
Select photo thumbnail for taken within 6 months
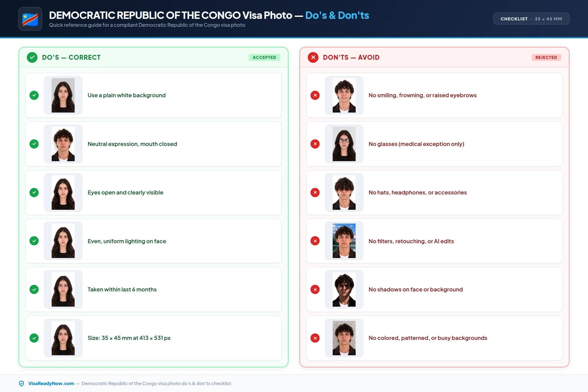click(63, 289)
